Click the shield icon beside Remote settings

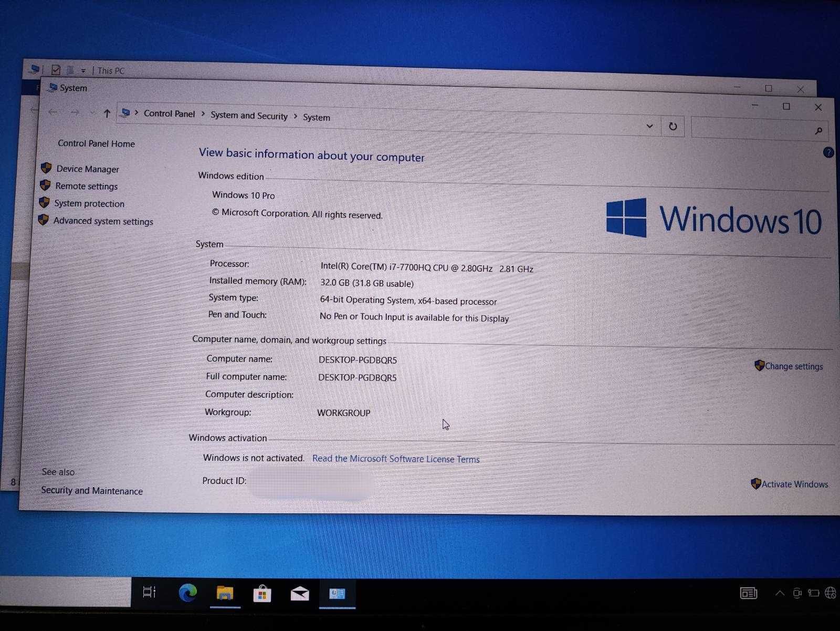(45, 185)
